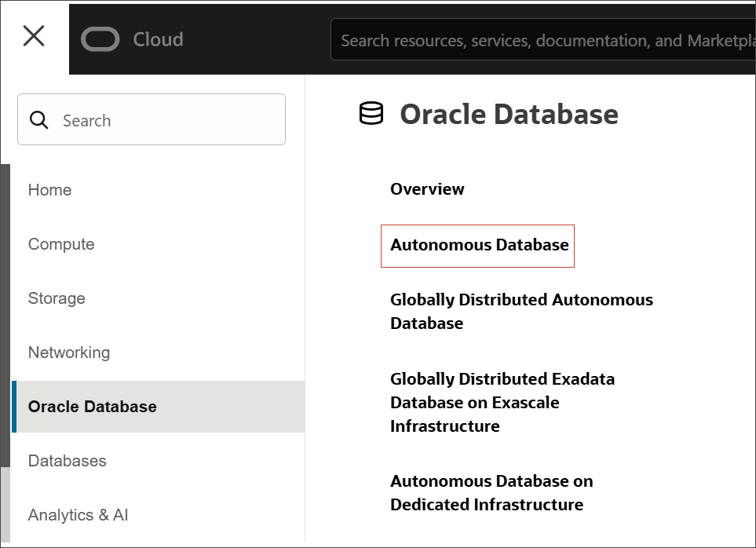Click the database cylinder icon by the heading
This screenshot has width=756, height=548.
(x=371, y=114)
